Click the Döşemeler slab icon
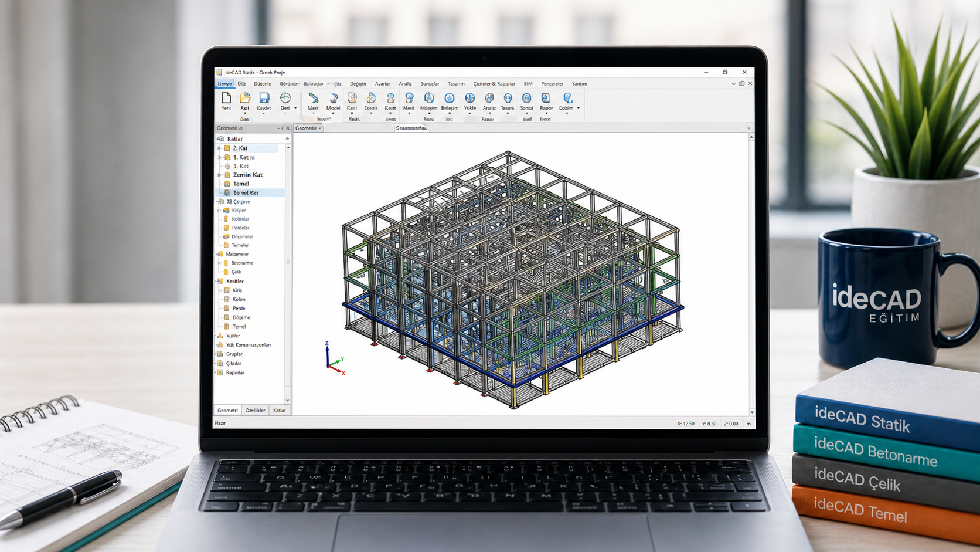980x552 pixels. point(226,236)
